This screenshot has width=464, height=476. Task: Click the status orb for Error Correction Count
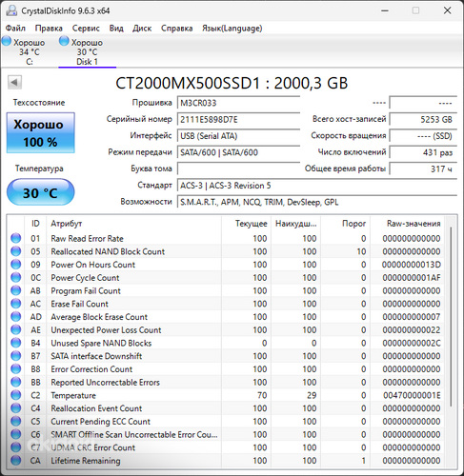[x=15, y=368]
